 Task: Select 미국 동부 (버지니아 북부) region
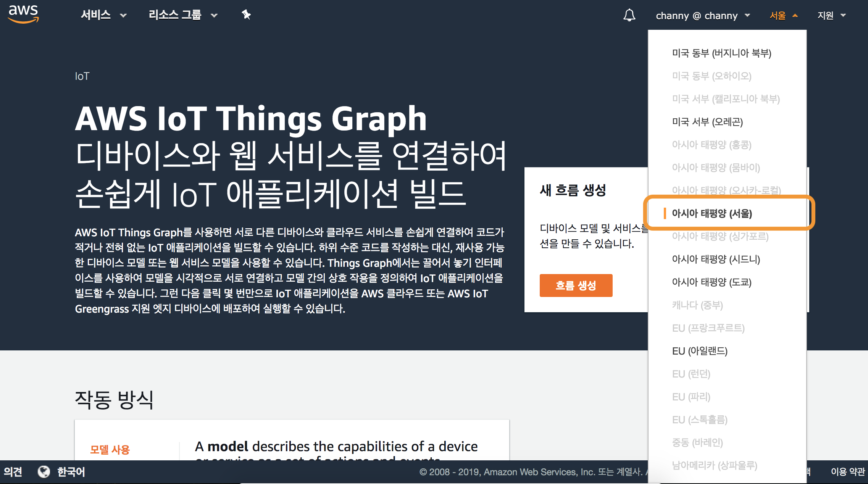pyautogui.click(x=721, y=53)
